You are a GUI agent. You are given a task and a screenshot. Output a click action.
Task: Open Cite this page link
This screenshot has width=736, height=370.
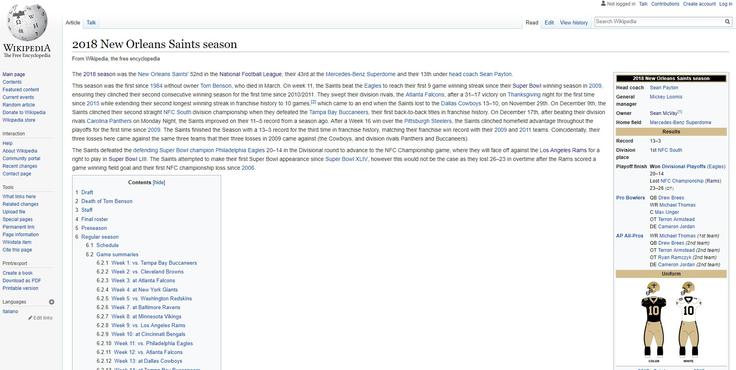click(x=17, y=250)
